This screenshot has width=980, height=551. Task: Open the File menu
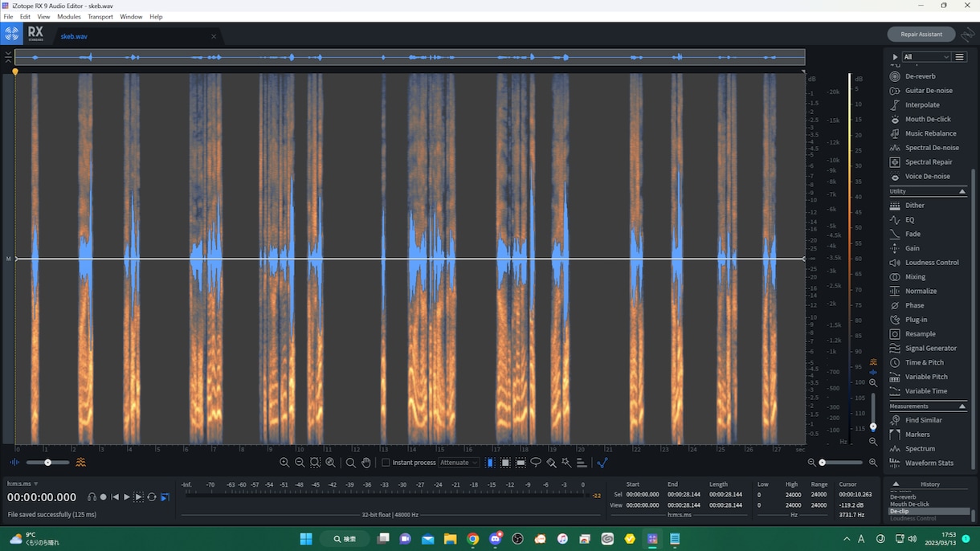(x=8, y=17)
